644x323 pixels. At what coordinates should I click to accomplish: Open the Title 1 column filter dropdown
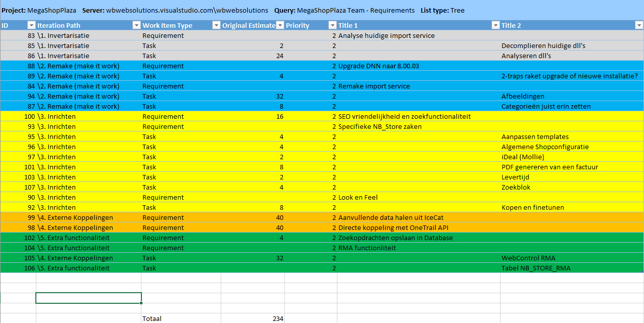pyautogui.click(x=496, y=25)
